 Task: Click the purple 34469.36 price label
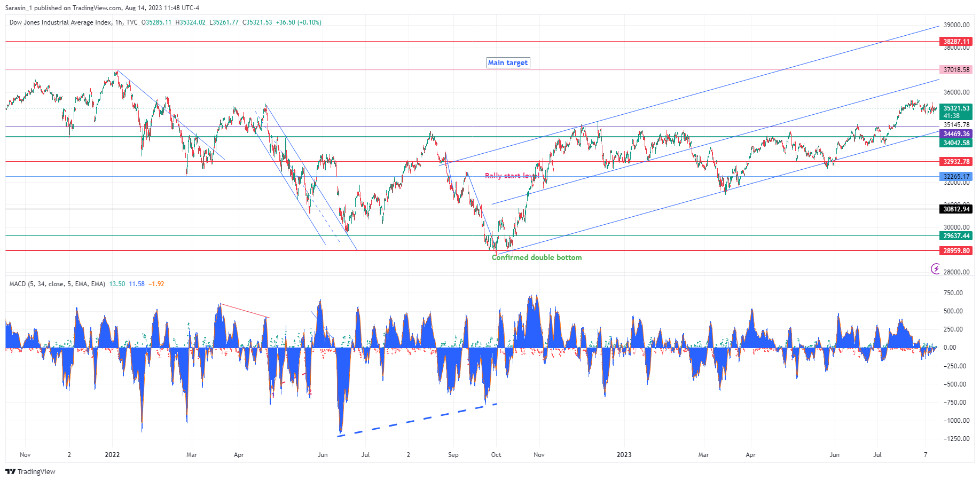click(956, 134)
